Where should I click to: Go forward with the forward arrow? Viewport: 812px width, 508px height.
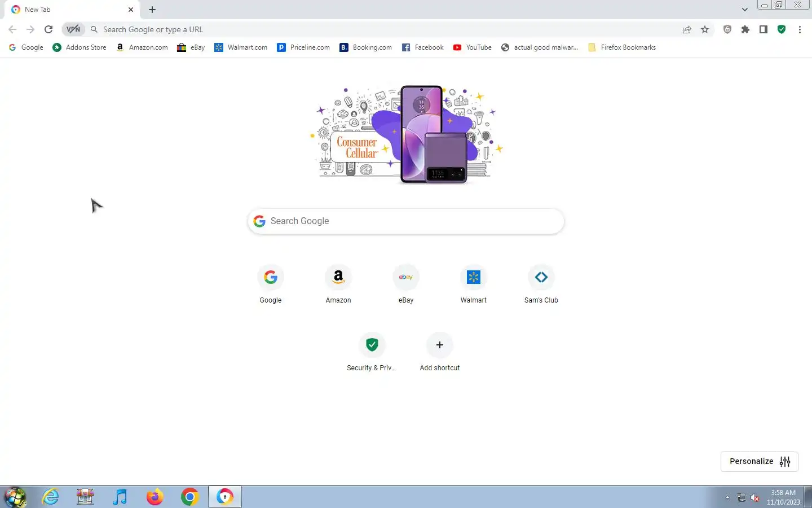click(x=30, y=29)
